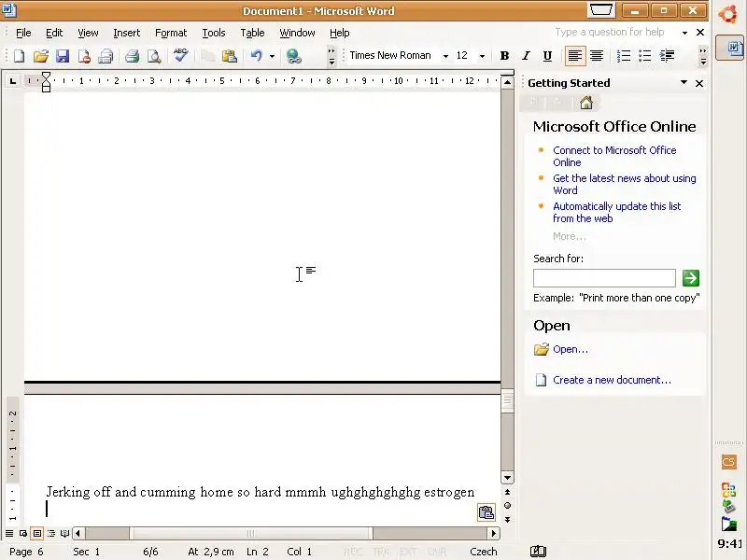This screenshot has height=560, width=747.
Task: Toggle Italic formatting
Action: [x=526, y=56]
